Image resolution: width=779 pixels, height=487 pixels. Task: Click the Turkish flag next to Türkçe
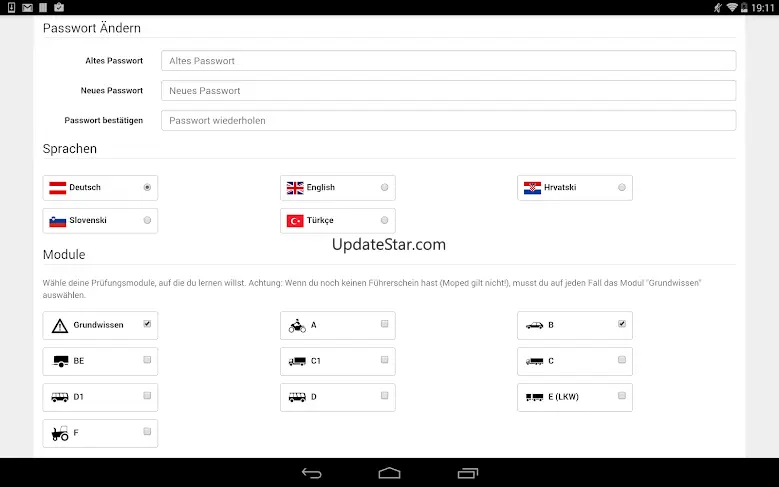(295, 221)
